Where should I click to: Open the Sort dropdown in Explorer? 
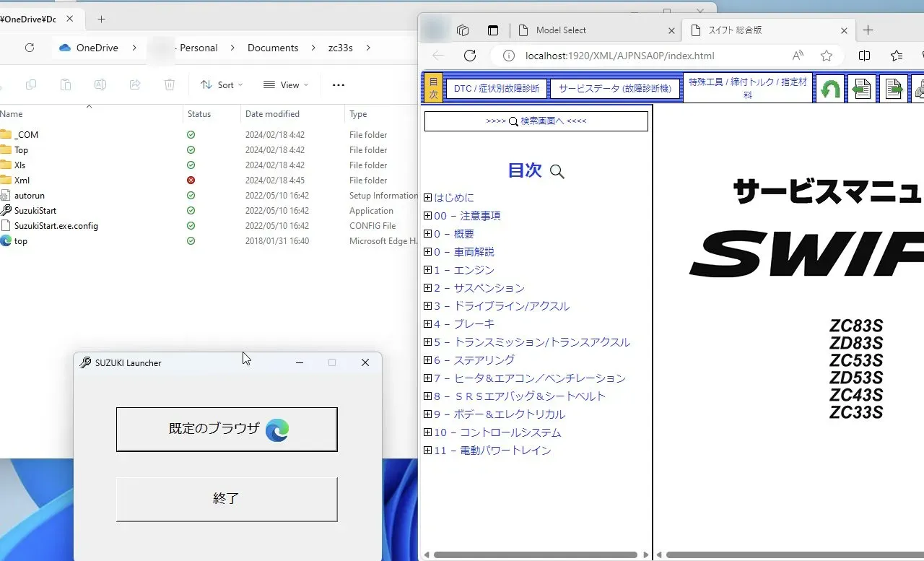pos(222,84)
